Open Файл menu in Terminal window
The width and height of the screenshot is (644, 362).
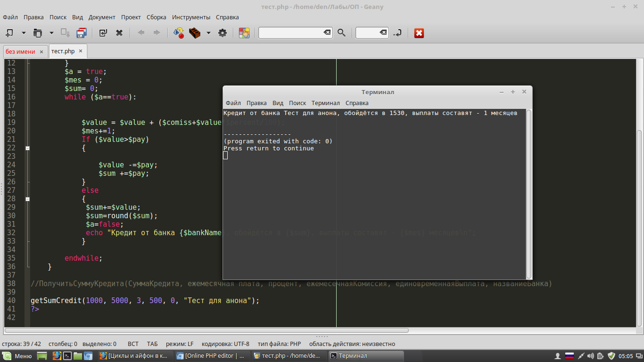point(233,103)
